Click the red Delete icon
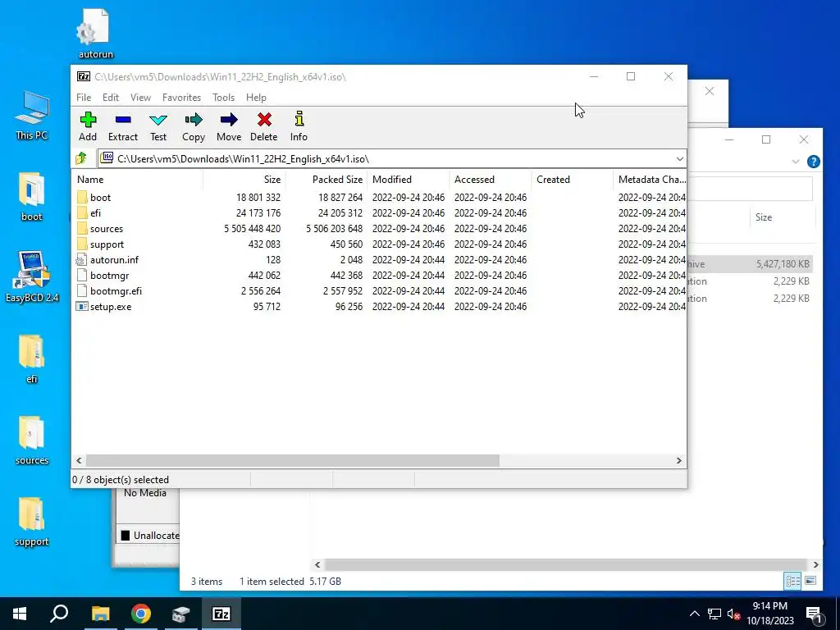Viewport: 840px width, 630px height. point(263,126)
